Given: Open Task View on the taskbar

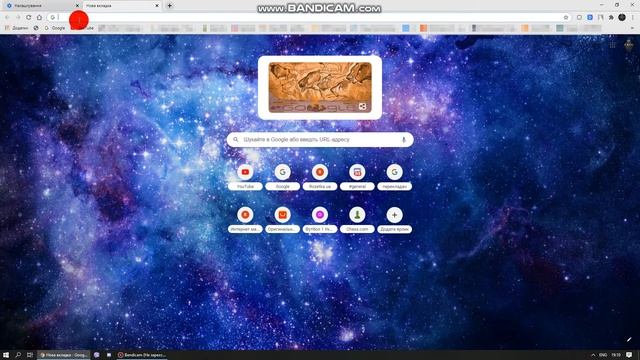Looking at the screenshot, I should click(x=30, y=355).
